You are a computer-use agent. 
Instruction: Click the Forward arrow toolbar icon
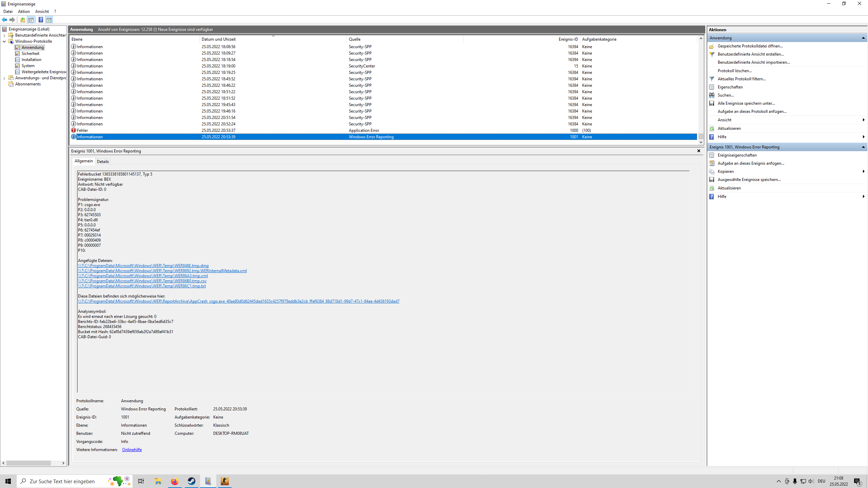tap(12, 20)
